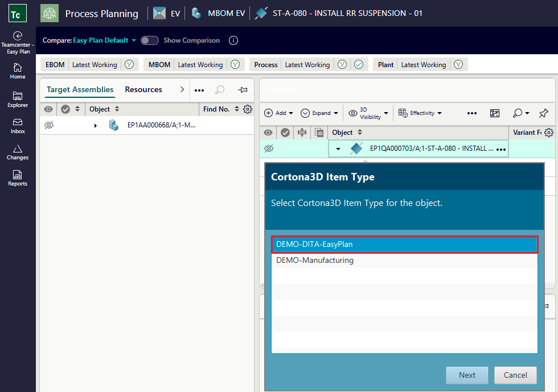Select DEMO-DITA-EasyPlan item type
558x392 pixels.
pyautogui.click(x=404, y=245)
